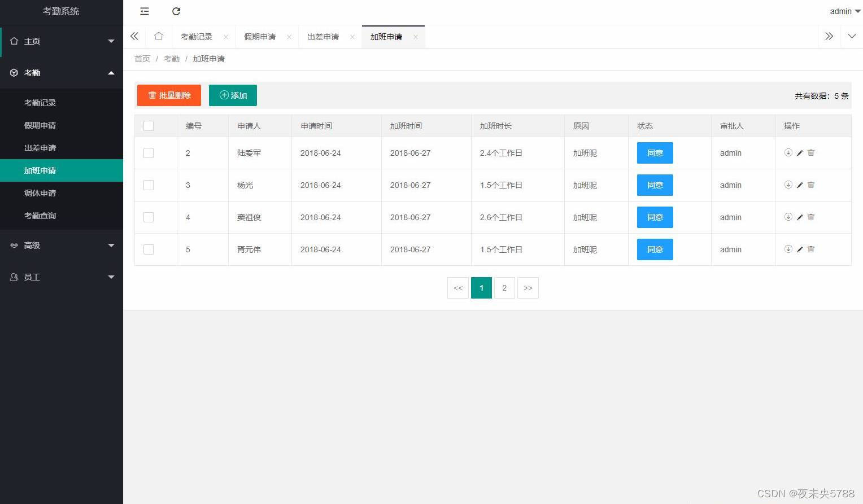Open 加班申请 in the sidebar
Screen dimensions: 863x504
point(62,170)
